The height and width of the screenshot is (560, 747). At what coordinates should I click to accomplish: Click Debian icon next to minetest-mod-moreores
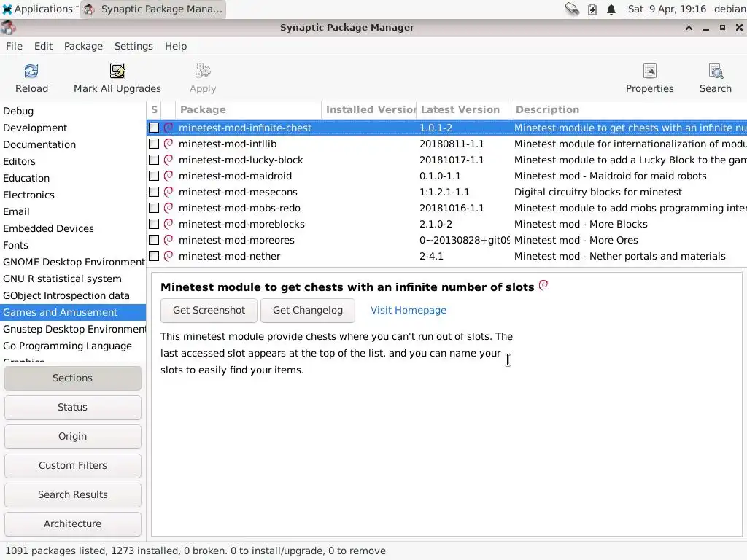pos(169,240)
